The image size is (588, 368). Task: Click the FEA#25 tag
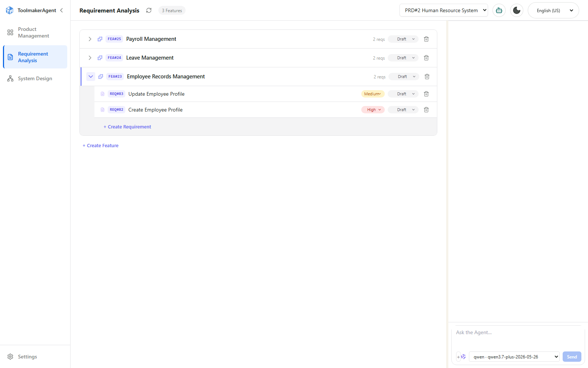point(114,39)
